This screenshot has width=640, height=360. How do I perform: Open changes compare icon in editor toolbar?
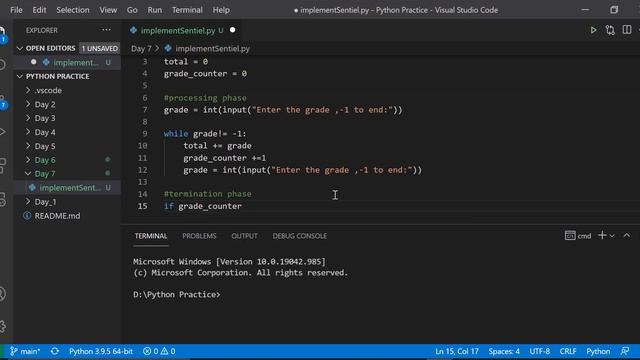[x=610, y=30]
